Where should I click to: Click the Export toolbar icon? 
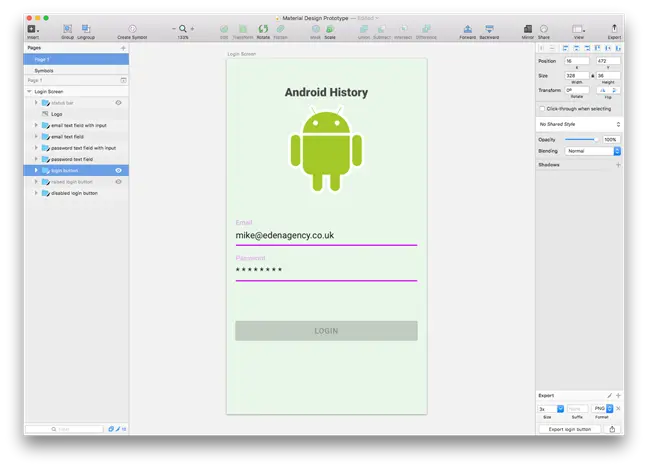[614, 28]
